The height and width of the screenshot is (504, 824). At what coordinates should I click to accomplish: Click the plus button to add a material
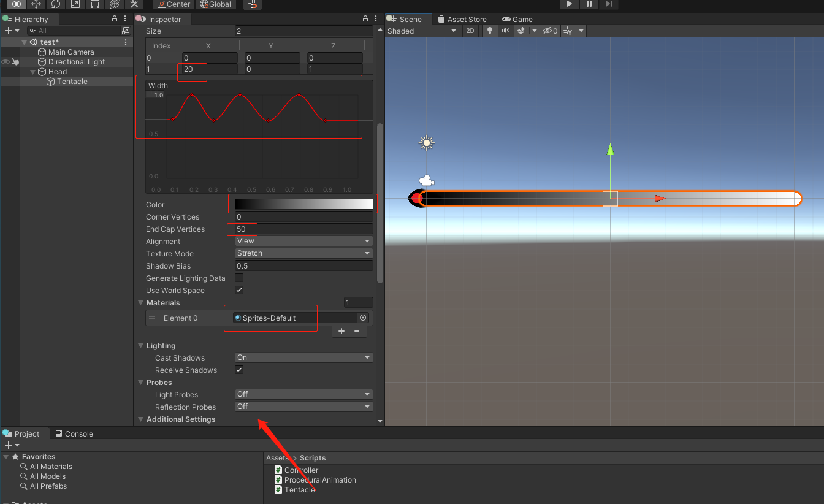click(341, 331)
